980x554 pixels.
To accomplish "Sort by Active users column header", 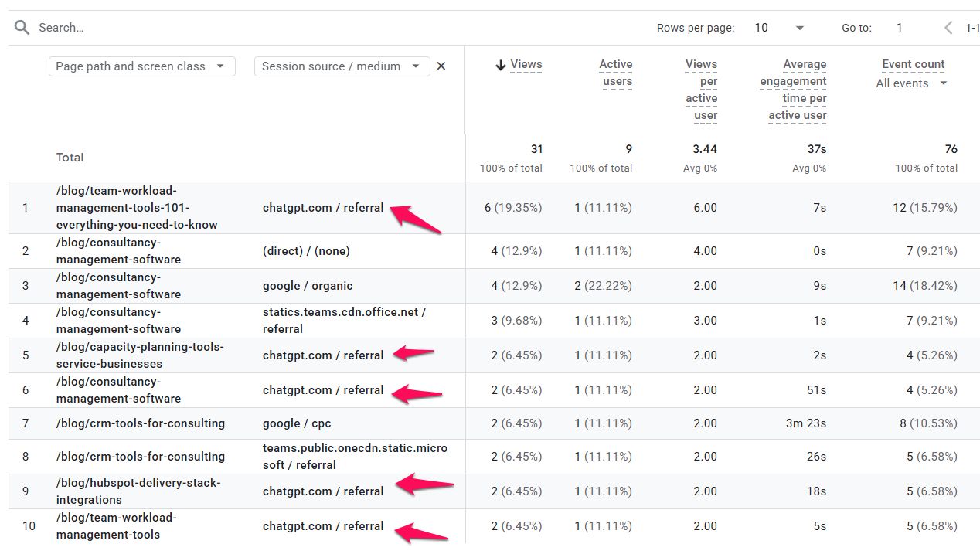I will tap(616, 73).
